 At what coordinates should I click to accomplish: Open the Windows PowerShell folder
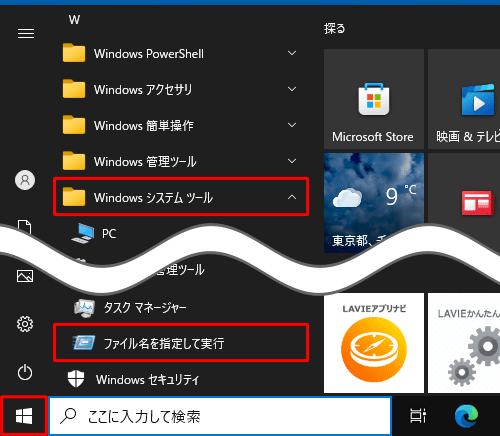[181, 53]
